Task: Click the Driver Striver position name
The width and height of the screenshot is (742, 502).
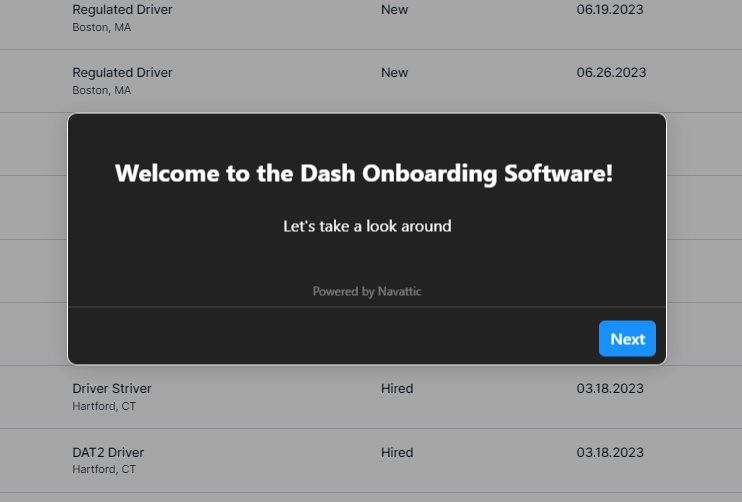Action: tap(112, 388)
